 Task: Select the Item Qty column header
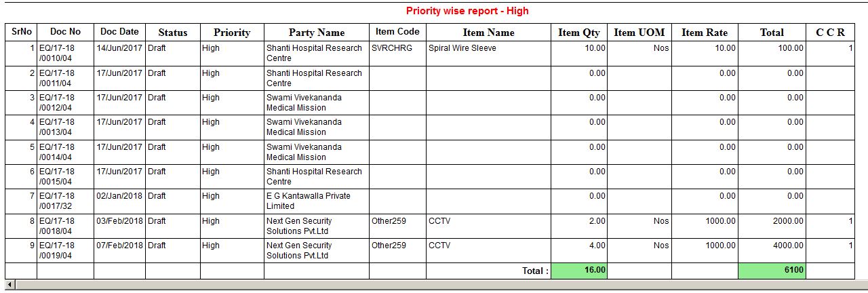click(579, 33)
